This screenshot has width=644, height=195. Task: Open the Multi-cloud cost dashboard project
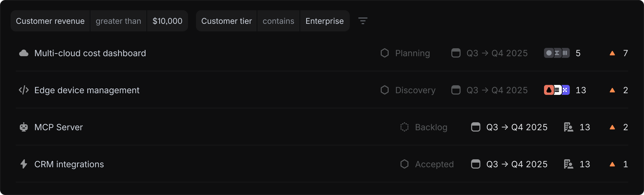(x=90, y=53)
